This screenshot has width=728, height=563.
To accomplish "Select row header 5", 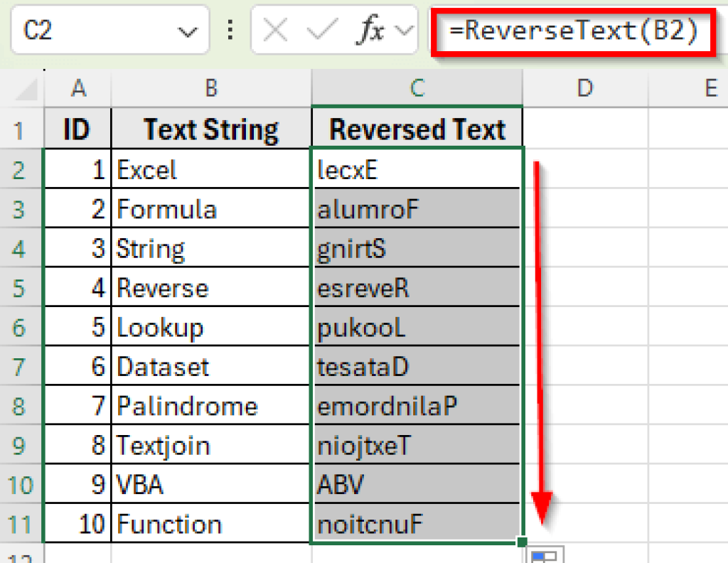I will 19,287.
